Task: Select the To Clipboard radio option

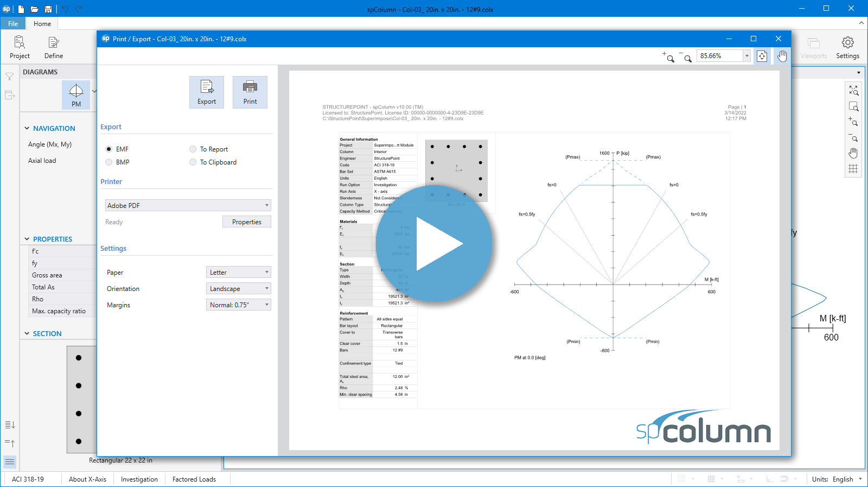Action: point(193,162)
